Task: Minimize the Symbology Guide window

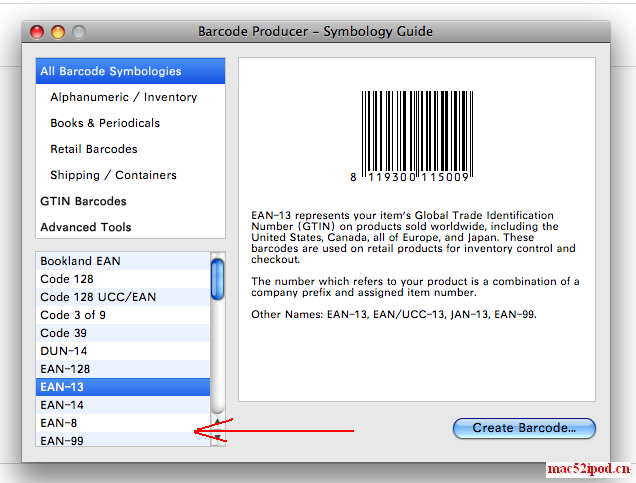Action: click(58, 32)
